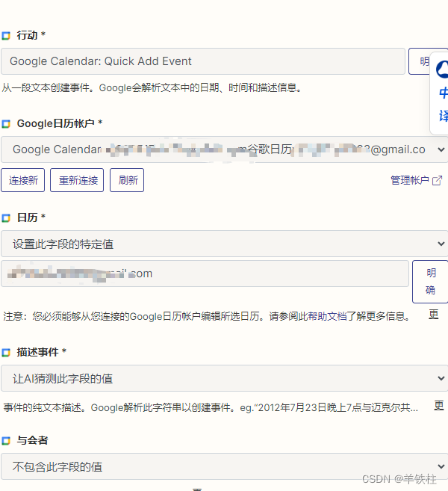Click the calendar icon beside Google日历帐户
Screen dimensions: 448x491
[6, 124]
